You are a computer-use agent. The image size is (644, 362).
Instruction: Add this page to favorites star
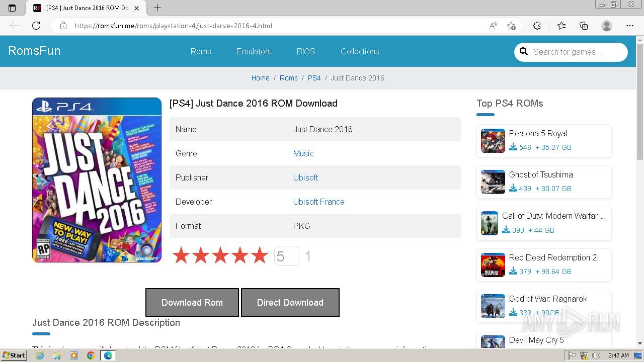tap(511, 26)
